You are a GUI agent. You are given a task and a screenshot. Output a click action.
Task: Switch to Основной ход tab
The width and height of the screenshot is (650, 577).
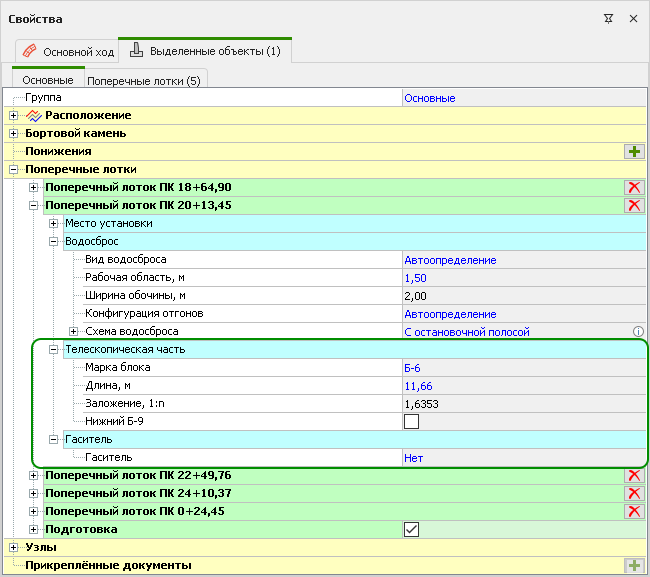pyautogui.click(x=68, y=51)
